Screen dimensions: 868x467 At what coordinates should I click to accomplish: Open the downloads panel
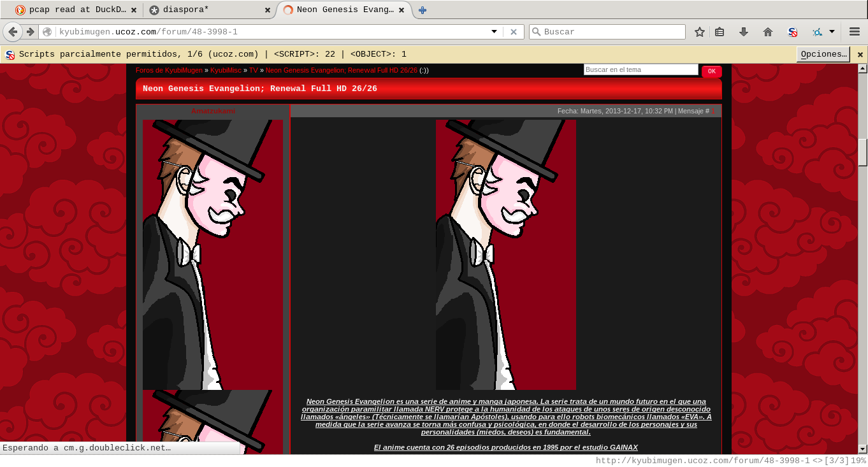tap(744, 32)
